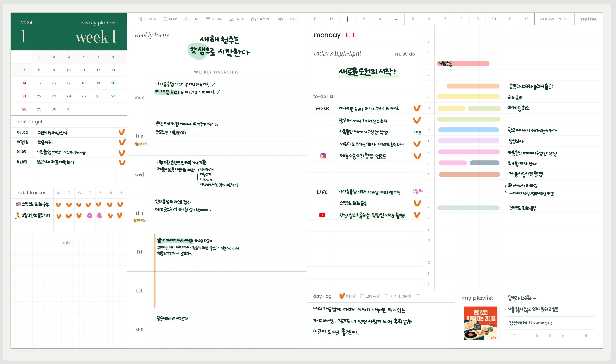
Task: Switch to the REVIEW tab
Action: (x=547, y=19)
